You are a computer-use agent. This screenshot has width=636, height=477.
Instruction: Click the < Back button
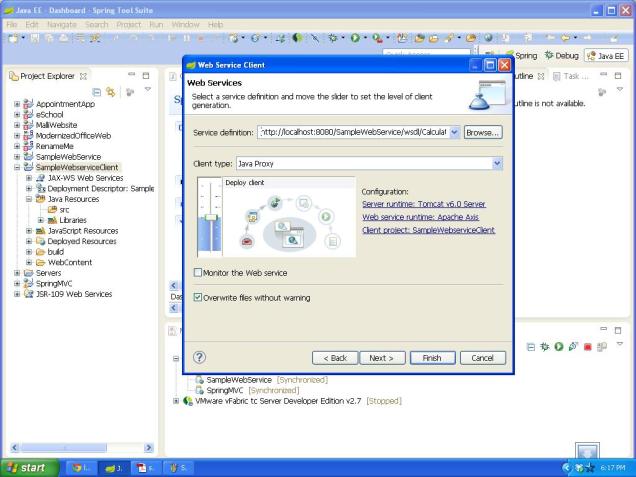coord(335,358)
